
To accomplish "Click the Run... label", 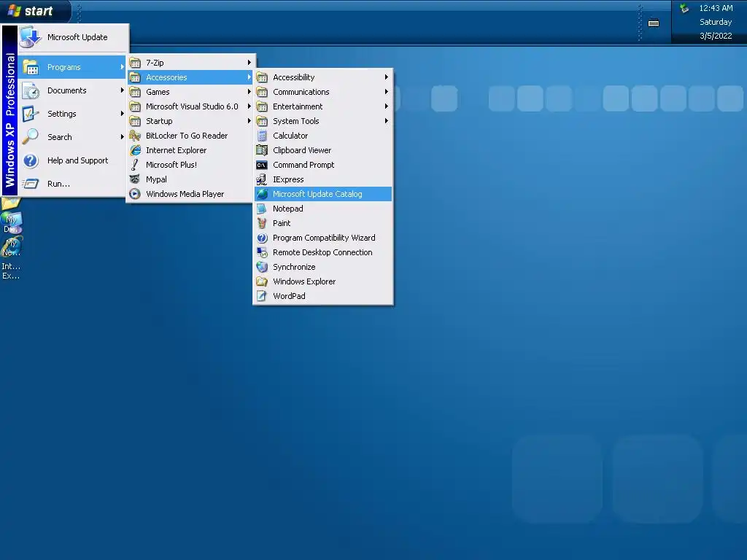I will (x=58, y=184).
